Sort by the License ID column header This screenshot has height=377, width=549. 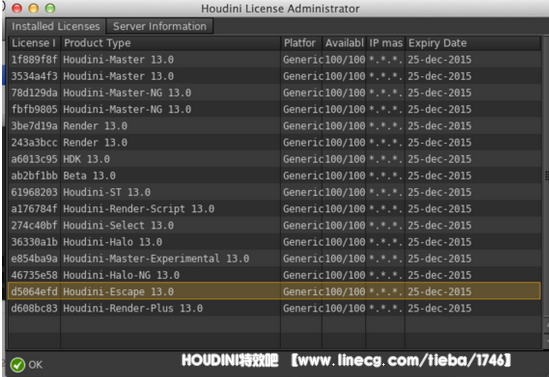coord(34,43)
